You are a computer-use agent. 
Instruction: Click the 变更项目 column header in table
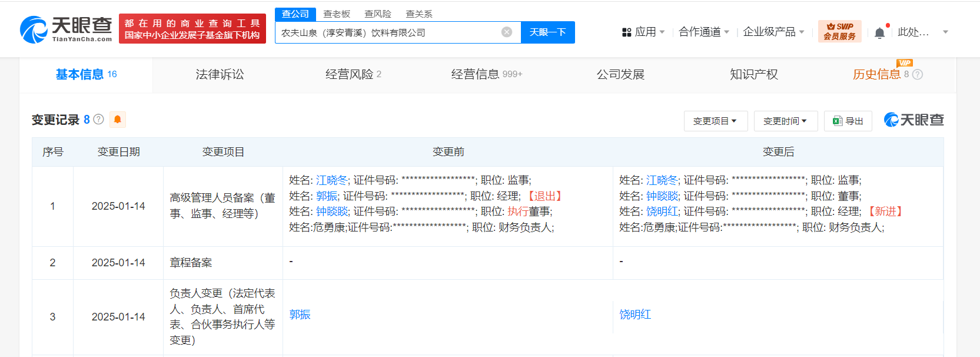click(x=223, y=152)
